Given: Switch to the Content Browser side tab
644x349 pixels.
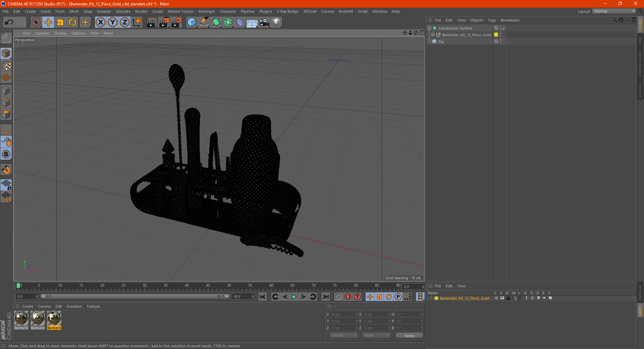Looking at the screenshot, I should [640, 63].
